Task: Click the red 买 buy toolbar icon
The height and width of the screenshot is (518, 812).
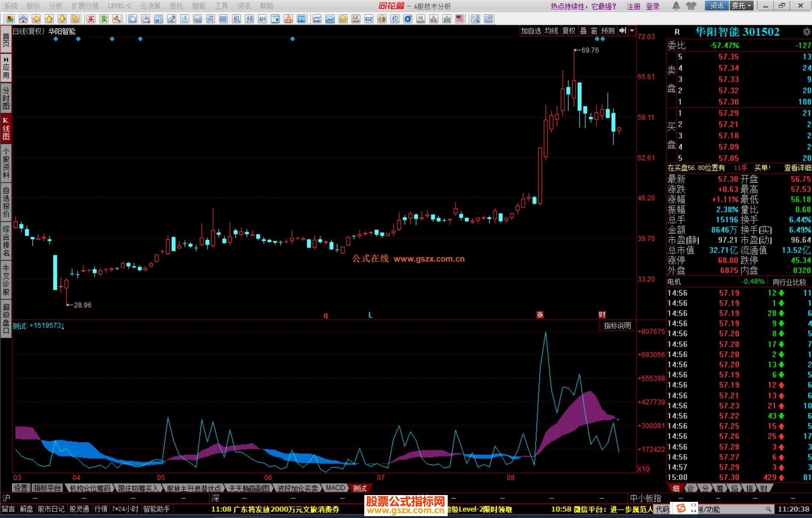Action: point(91,19)
